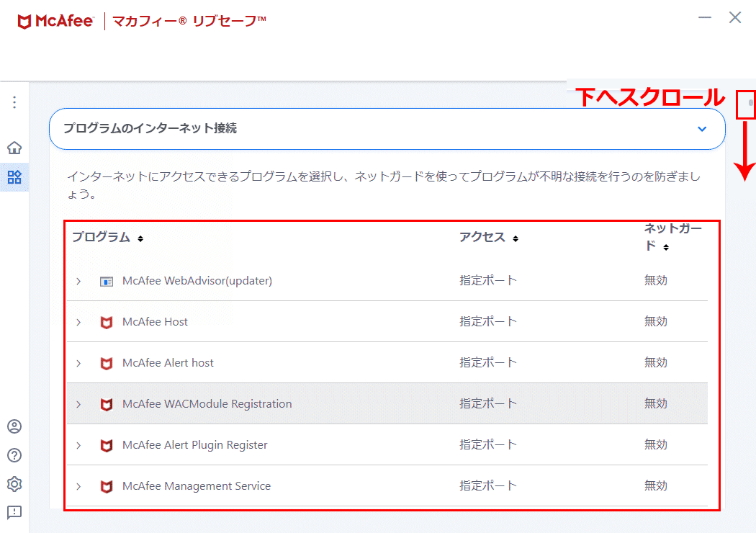Expand the McAfee Management Service row

[78, 486]
